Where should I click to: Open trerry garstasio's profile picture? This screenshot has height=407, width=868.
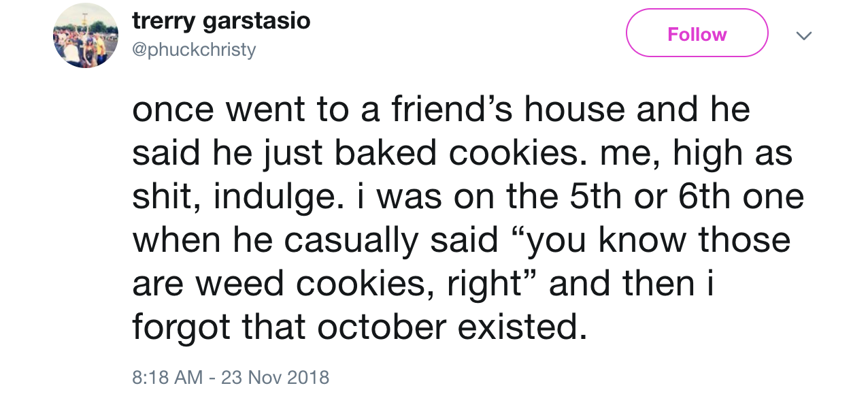86,34
